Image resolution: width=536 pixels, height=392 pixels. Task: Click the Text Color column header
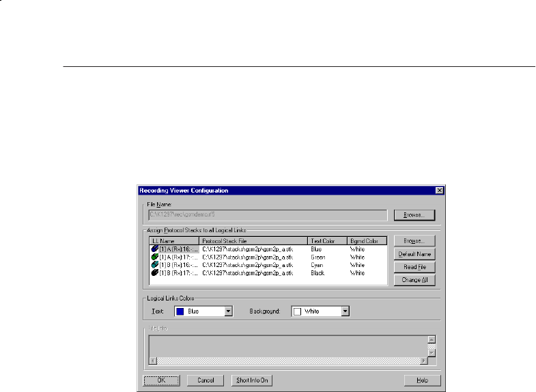[327, 241]
